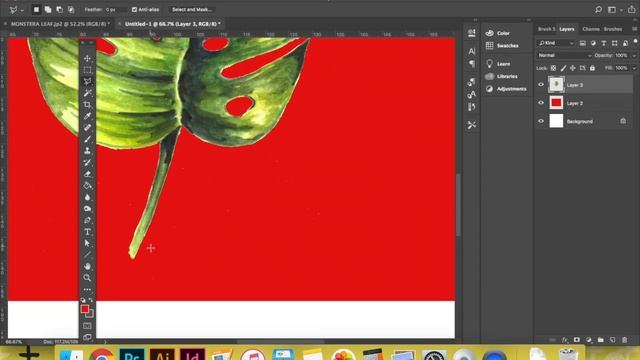Select the Magic Wand tool
640x360 pixels.
click(x=87, y=93)
